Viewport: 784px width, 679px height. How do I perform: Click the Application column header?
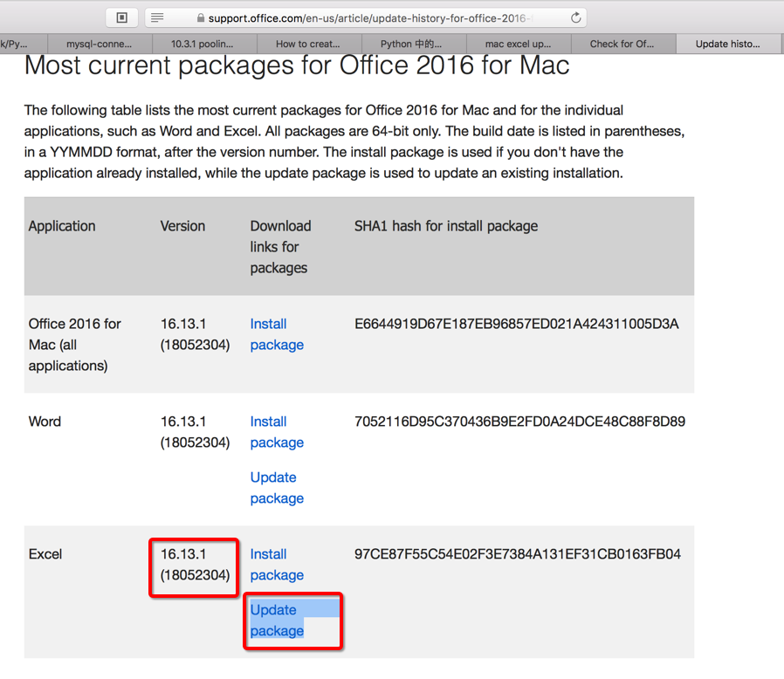62,227
